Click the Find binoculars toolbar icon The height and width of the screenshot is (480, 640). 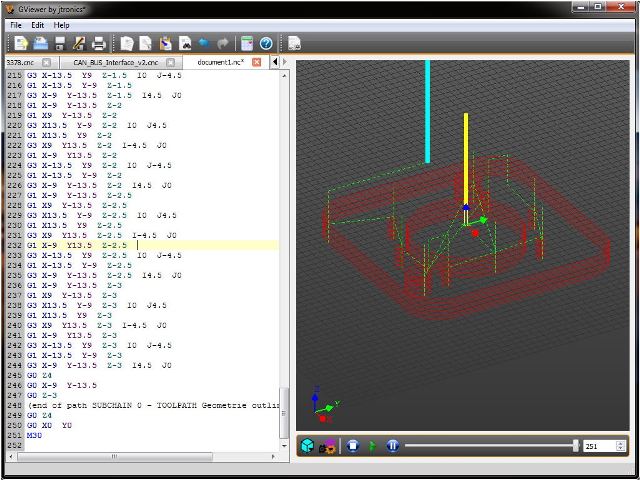point(185,43)
